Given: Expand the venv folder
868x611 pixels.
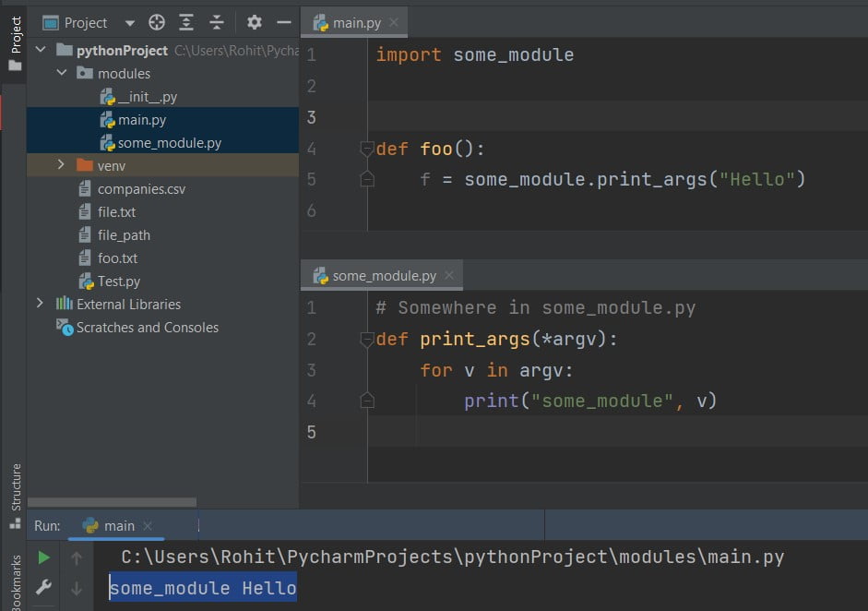Looking at the screenshot, I should coord(59,165).
